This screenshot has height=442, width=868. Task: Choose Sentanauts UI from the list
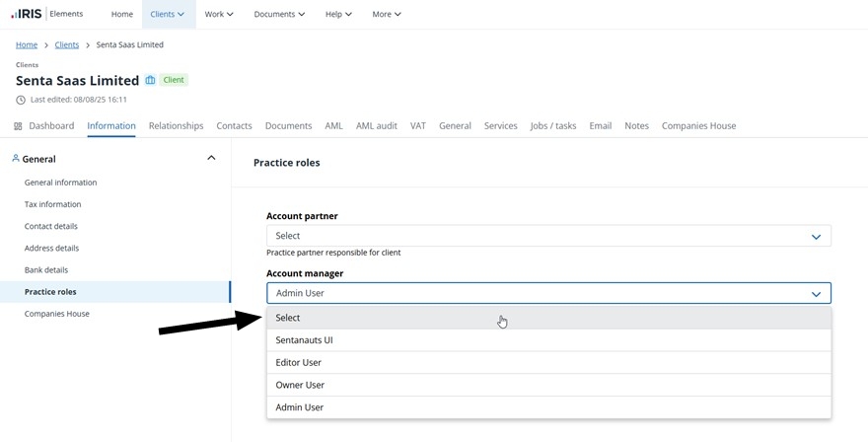[x=304, y=340]
